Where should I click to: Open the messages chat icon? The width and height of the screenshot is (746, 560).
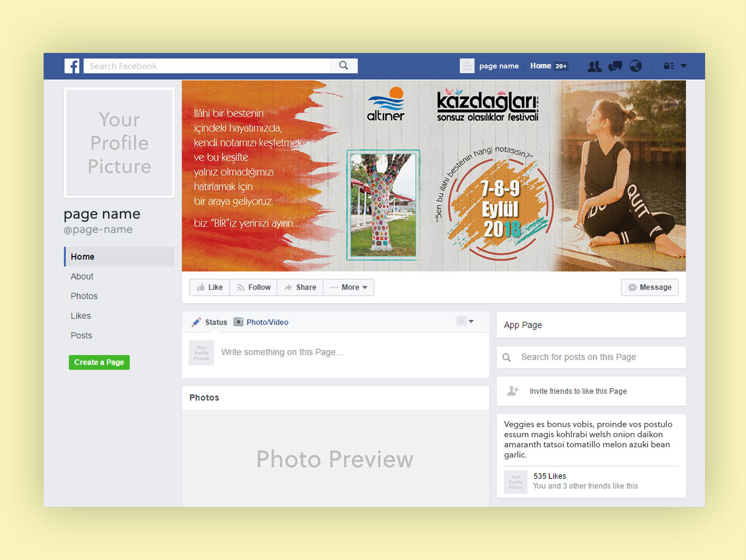615,66
